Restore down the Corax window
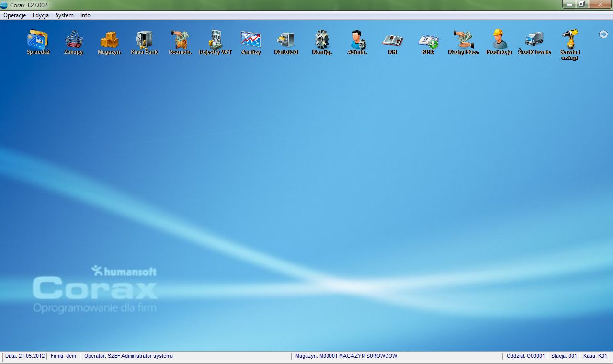 pos(581,4)
